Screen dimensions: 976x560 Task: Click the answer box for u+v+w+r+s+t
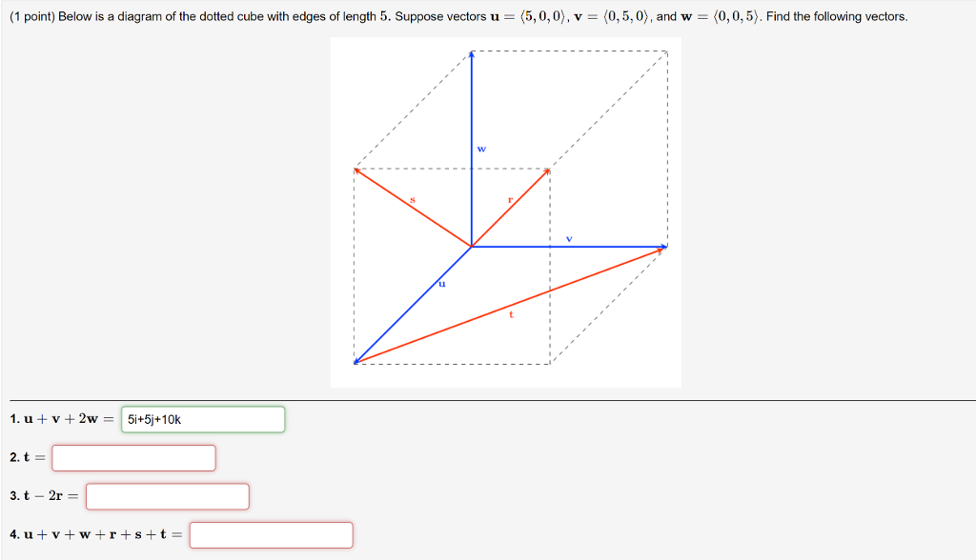pyautogui.click(x=272, y=535)
